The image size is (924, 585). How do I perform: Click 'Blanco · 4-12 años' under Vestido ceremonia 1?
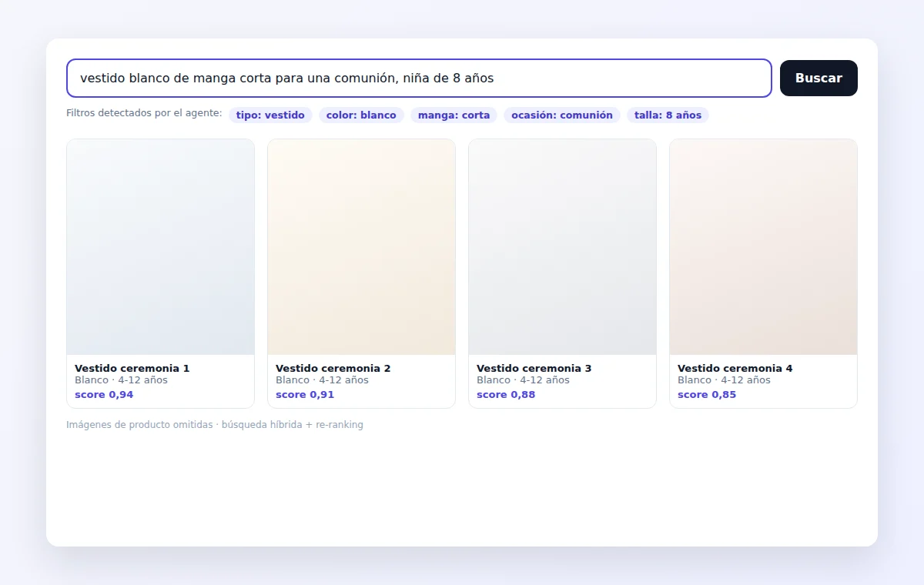(x=121, y=380)
